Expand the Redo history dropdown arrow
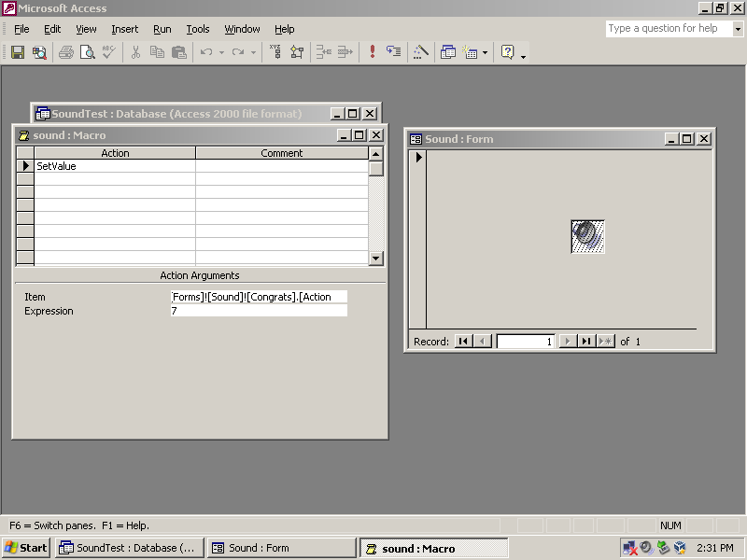This screenshot has width=747, height=560. click(253, 52)
